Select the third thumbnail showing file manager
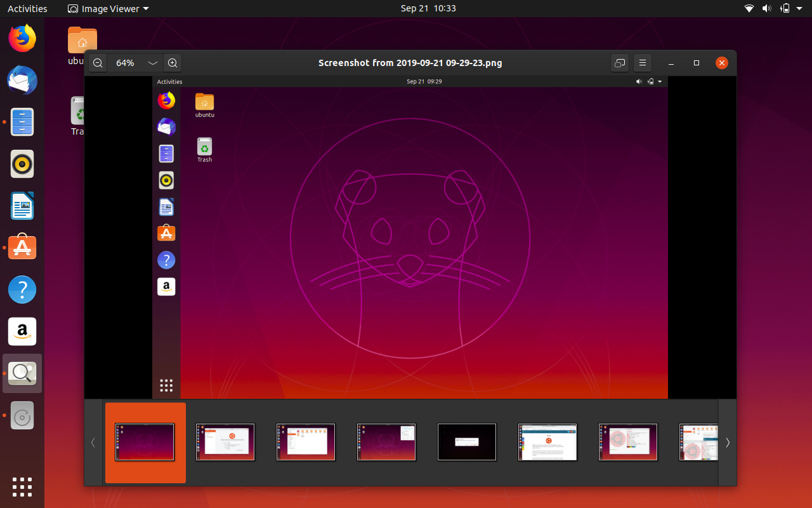The image size is (812, 508). pos(306,442)
